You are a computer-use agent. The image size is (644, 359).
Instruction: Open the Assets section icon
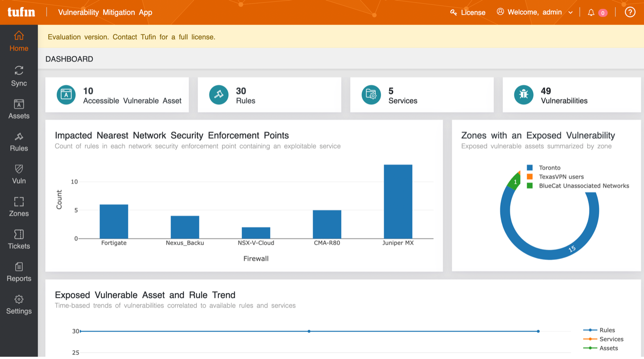coord(19,105)
